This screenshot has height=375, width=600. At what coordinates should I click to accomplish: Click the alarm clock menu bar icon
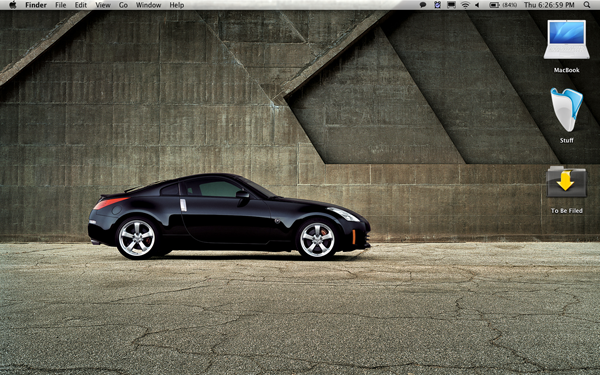coord(437,5)
